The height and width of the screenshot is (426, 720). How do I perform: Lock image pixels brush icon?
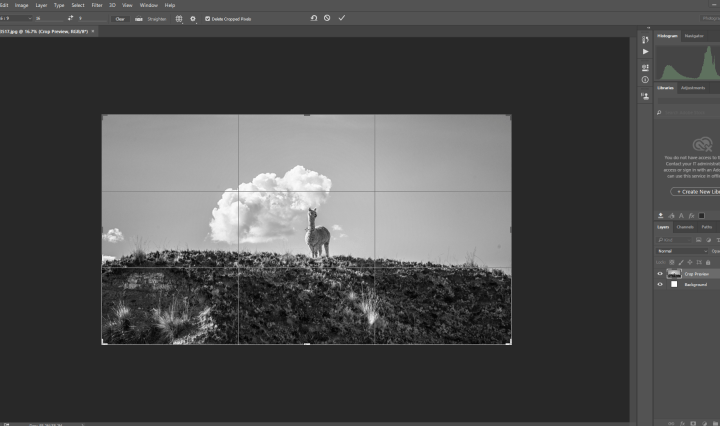pos(681,263)
